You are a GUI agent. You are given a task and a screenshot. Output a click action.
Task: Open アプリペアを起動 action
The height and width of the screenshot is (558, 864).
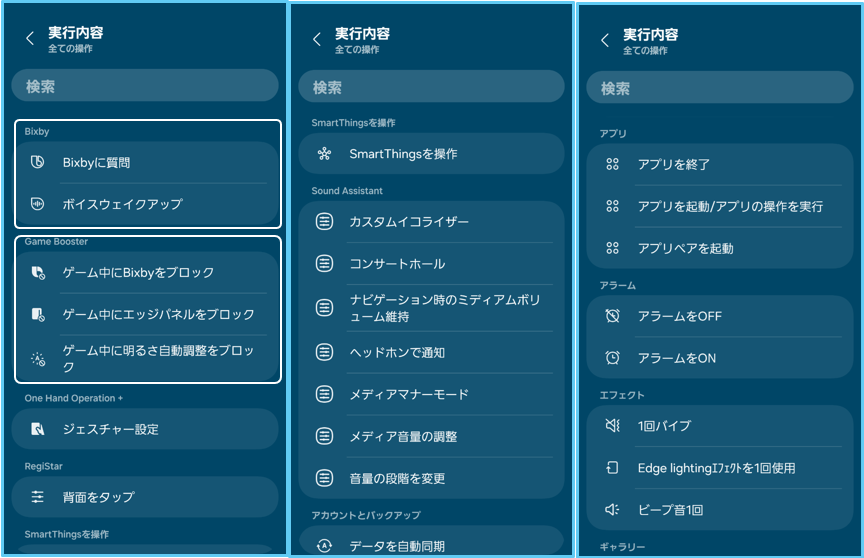click(x=720, y=248)
